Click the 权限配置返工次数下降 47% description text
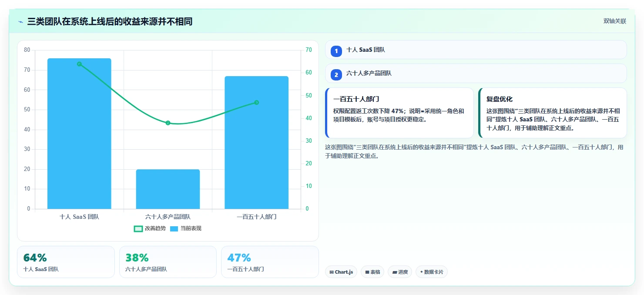This screenshot has height=295, width=644. (x=399, y=115)
